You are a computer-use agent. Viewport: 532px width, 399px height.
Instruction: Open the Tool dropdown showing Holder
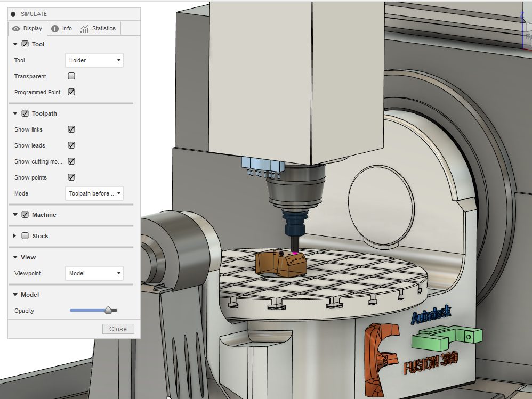click(x=94, y=60)
